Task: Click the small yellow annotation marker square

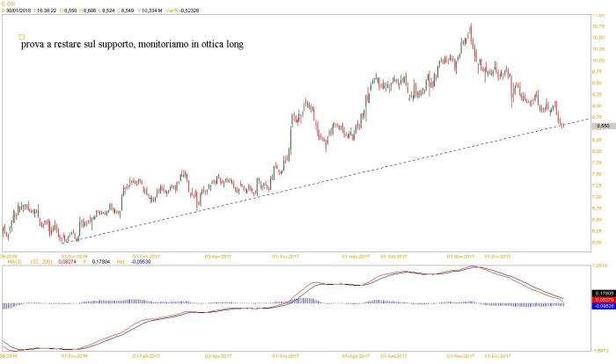Action: pyautogui.click(x=22, y=37)
